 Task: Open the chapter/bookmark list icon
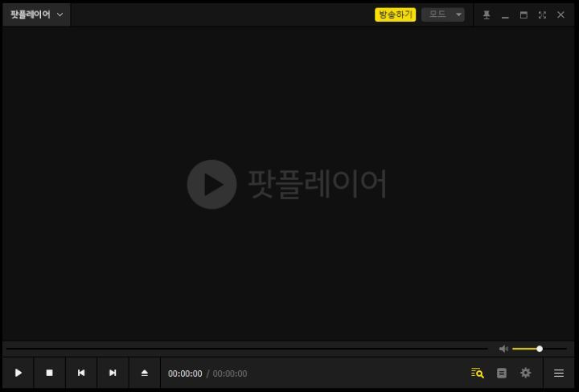(x=502, y=373)
